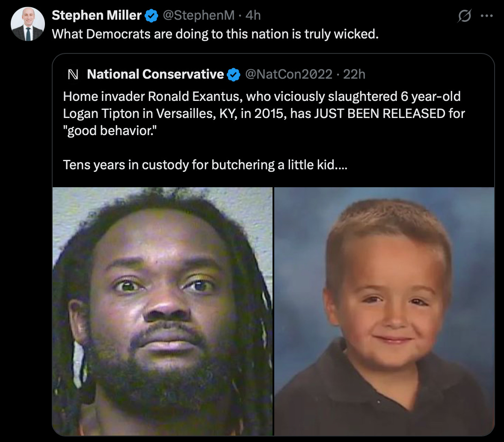Click the @NatCon2022 handle

289,74
